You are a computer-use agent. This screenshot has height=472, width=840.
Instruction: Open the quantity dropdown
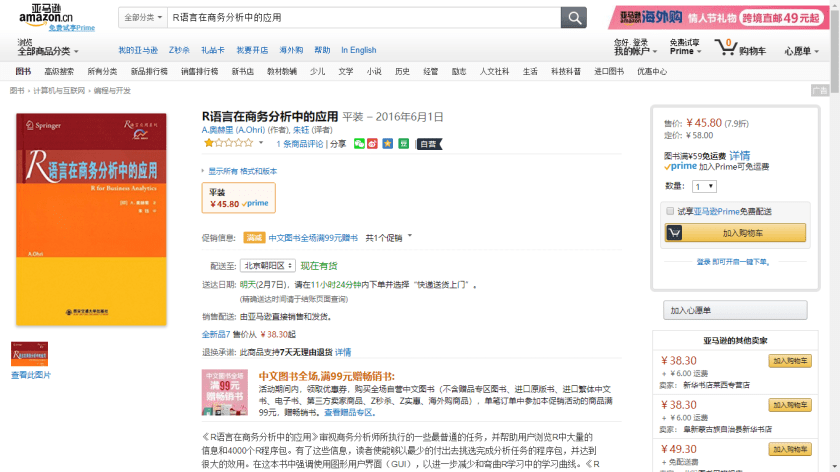tap(704, 186)
